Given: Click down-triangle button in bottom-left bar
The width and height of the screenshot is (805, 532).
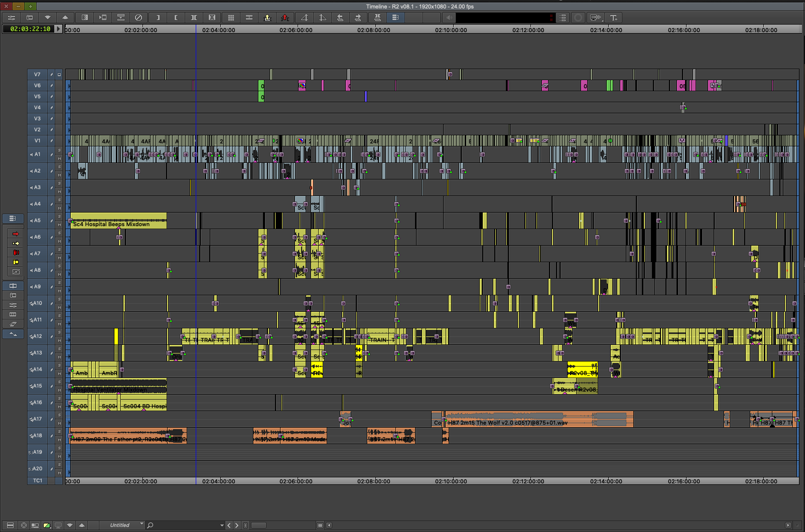Looking at the screenshot, I should (x=70, y=525).
